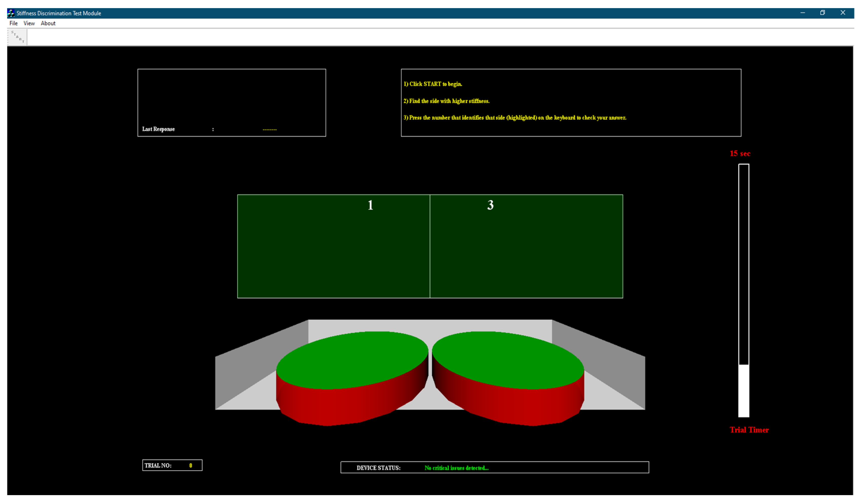The image size is (860, 504).
Task: Click the Last Response box
Action: pos(231,103)
